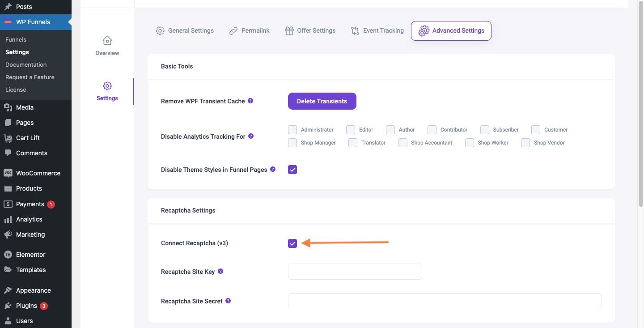The image size is (644, 328).
Task: Click the Pages icon in sidebar
Action: (8, 123)
